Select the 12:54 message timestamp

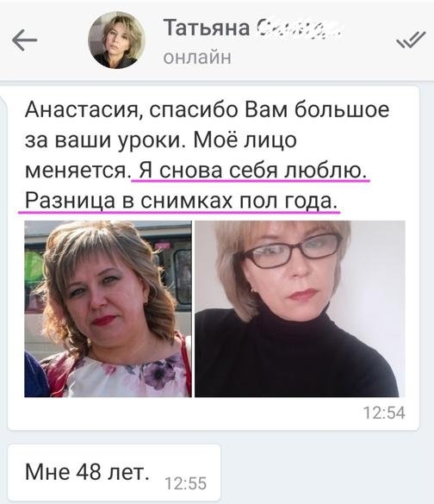point(384,413)
